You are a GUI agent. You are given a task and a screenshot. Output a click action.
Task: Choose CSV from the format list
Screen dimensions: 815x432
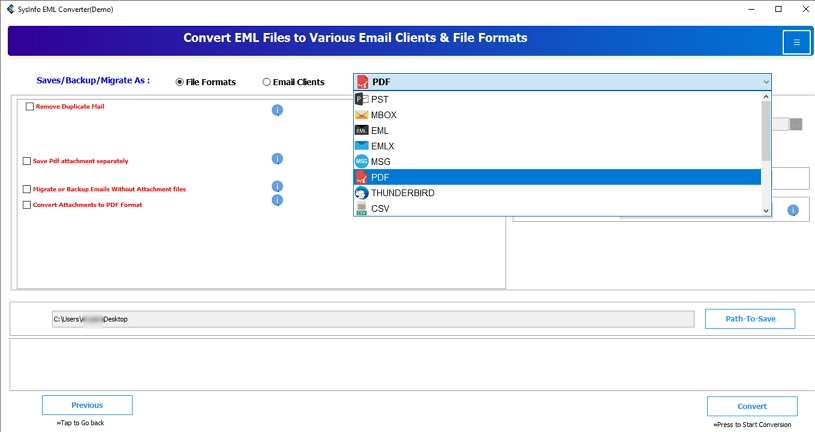[380, 209]
